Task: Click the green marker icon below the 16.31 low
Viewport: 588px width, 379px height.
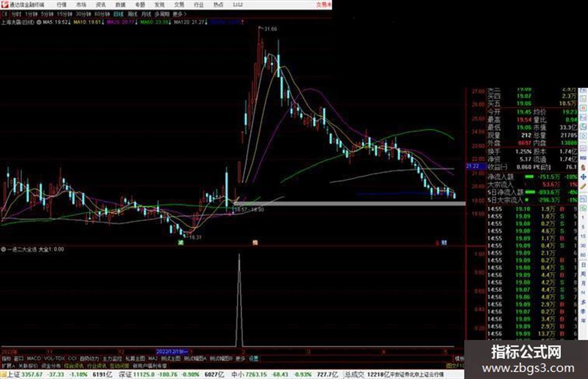Action: coord(180,243)
